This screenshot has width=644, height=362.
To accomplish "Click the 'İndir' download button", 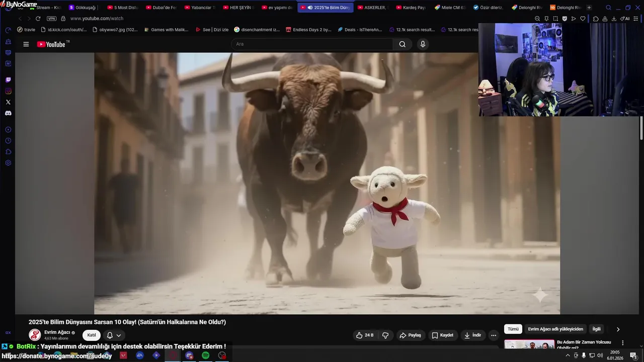I will 473,335.
